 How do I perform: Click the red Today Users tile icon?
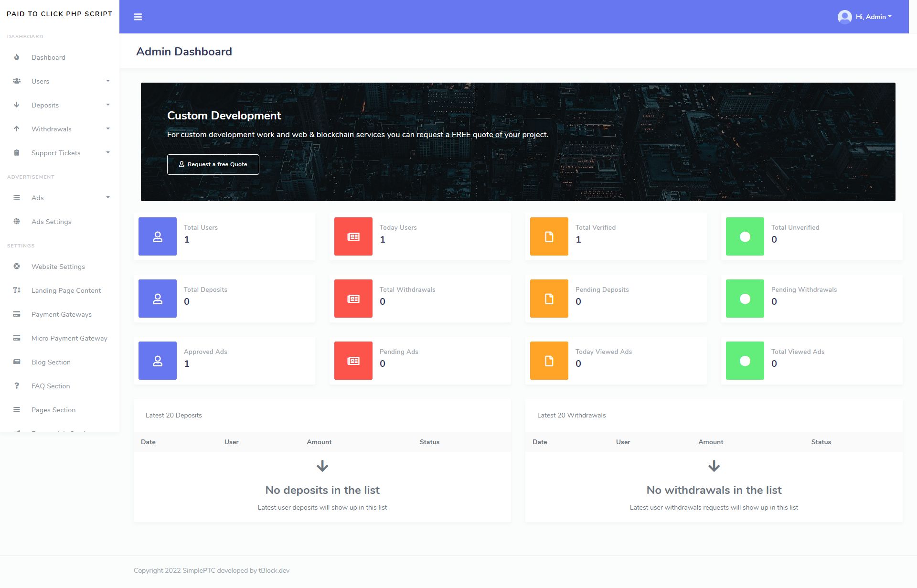click(353, 236)
